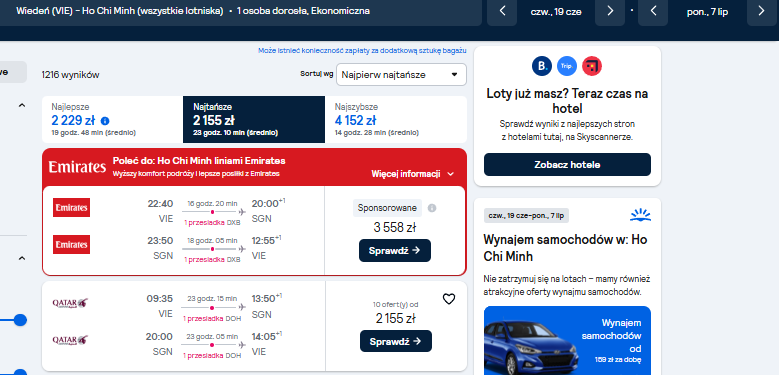
Task: Open extra baggage payment notice link
Action: 362,50
